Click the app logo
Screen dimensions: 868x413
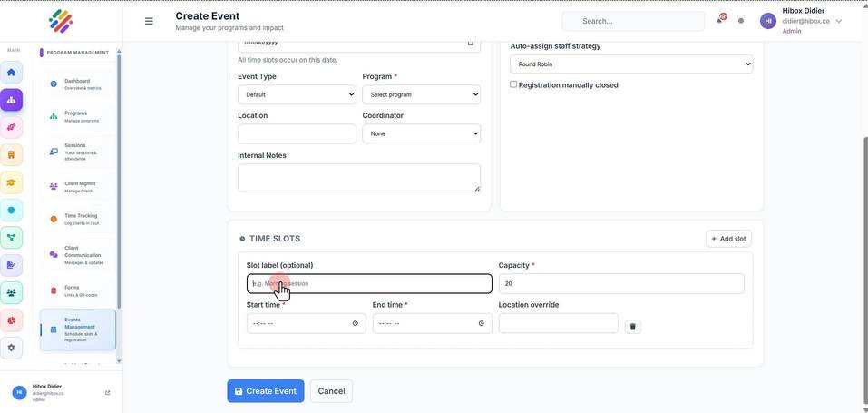point(61,21)
